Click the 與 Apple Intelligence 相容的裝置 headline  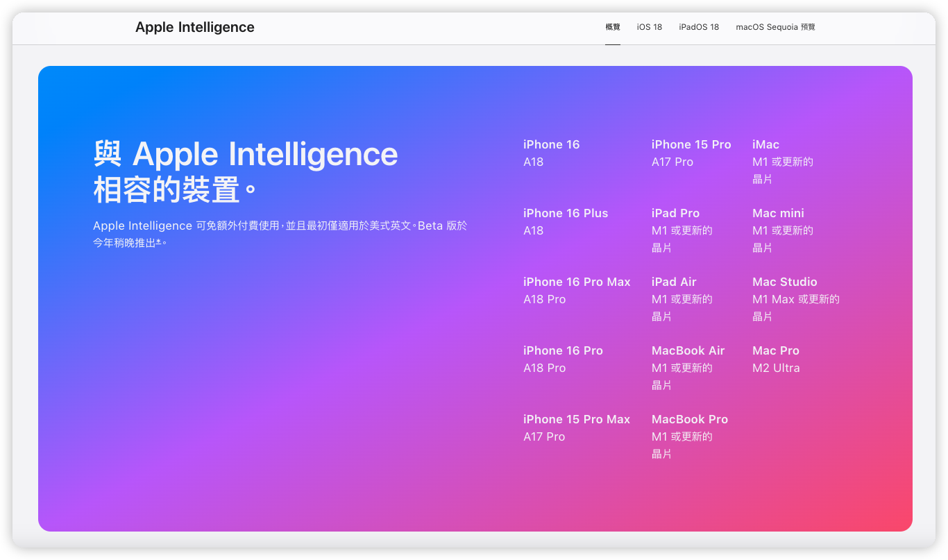tap(246, 171)
